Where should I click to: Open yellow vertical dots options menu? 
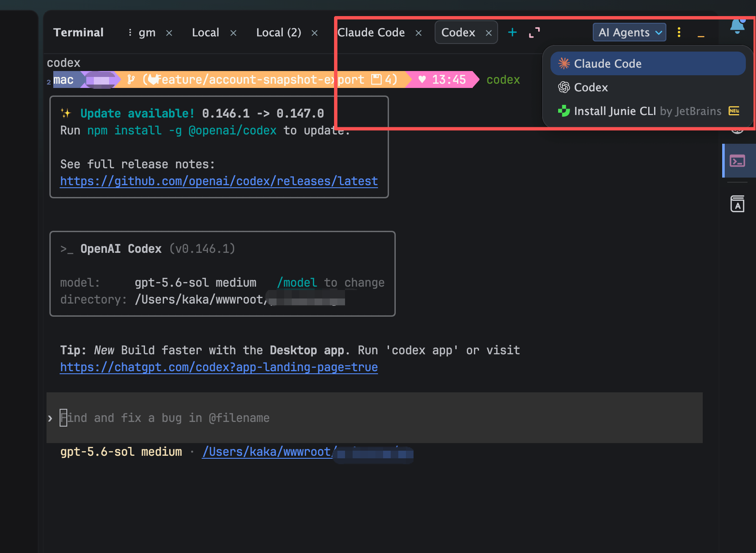[679, 32]
